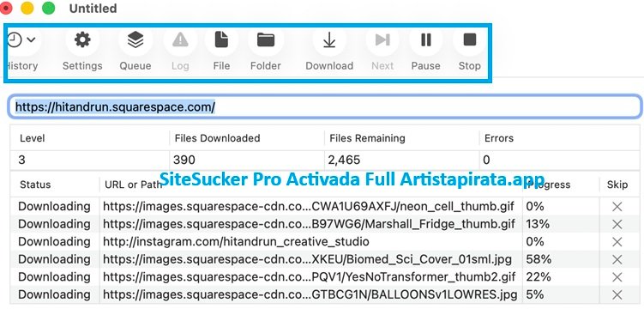The image size is (644, 309).
Task: Click the Files Remaining value 2,465
Action: pos(345,160)
